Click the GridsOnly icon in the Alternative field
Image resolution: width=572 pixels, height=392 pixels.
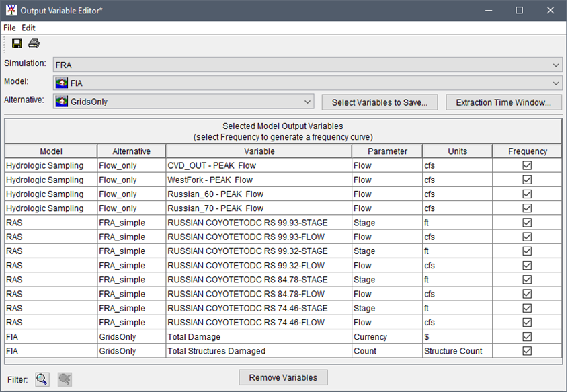61,101
